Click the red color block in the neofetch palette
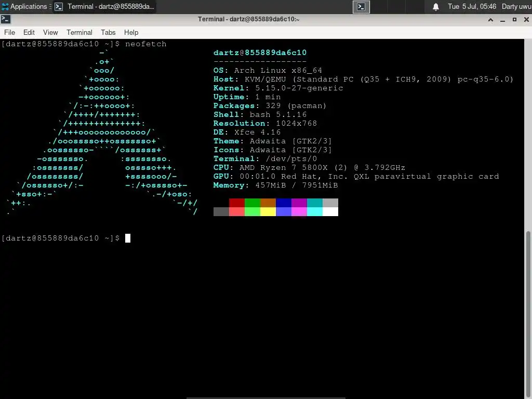Image resolution: width=532 pixels, height=399 pixels. point(237,203)
